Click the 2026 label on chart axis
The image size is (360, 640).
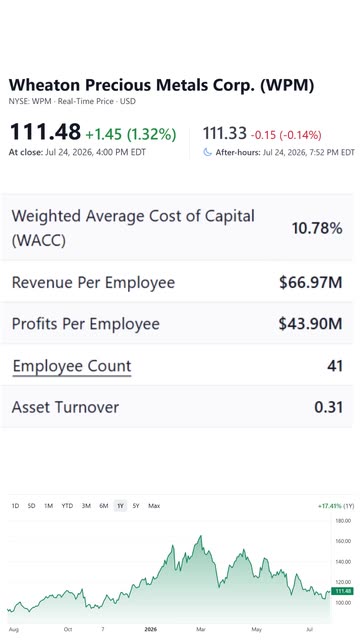point(151,629)
